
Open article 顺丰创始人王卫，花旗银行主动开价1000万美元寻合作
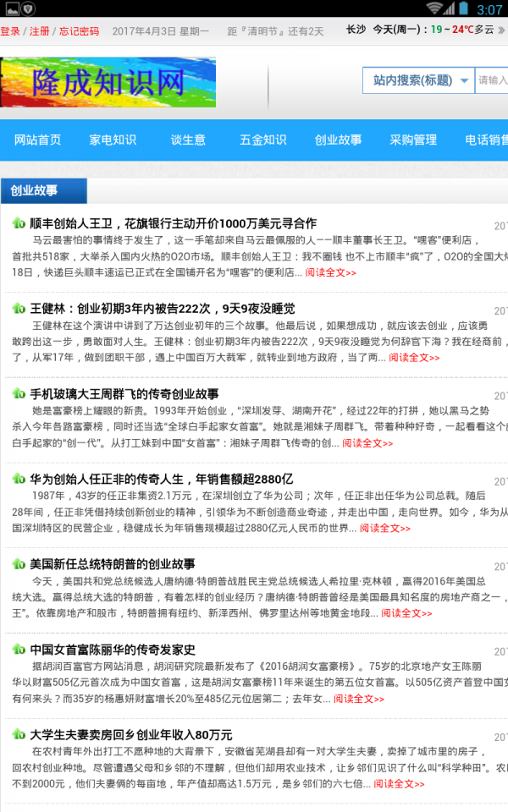tap(173, 223)
